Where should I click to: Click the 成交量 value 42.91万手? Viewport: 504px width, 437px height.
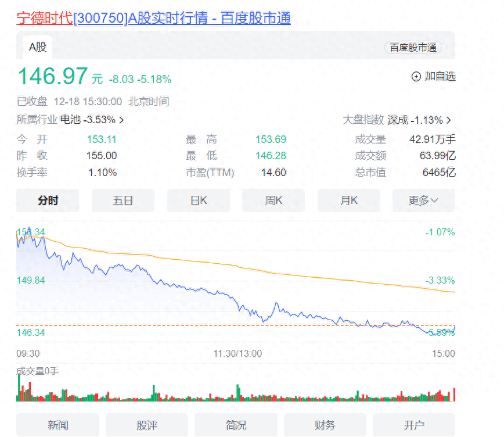(x=433, y=139)
